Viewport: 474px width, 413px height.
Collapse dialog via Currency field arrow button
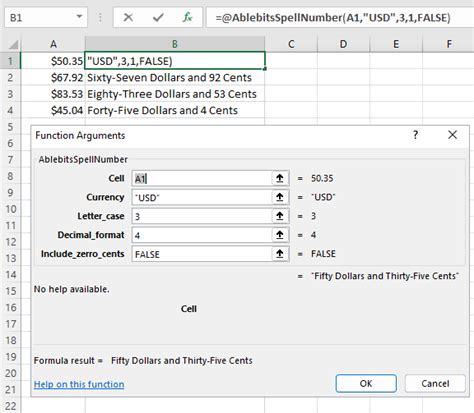pyautogui.click(x=280, y=197)
